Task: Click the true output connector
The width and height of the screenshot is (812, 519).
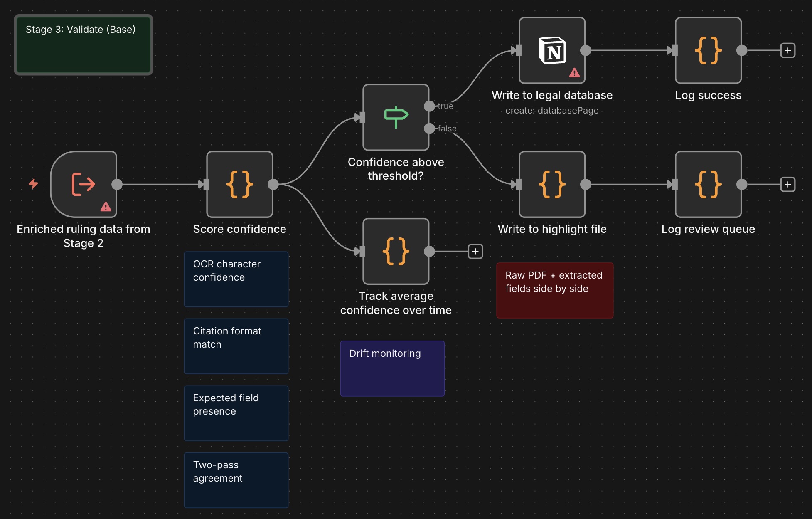Action: (429, 106)
